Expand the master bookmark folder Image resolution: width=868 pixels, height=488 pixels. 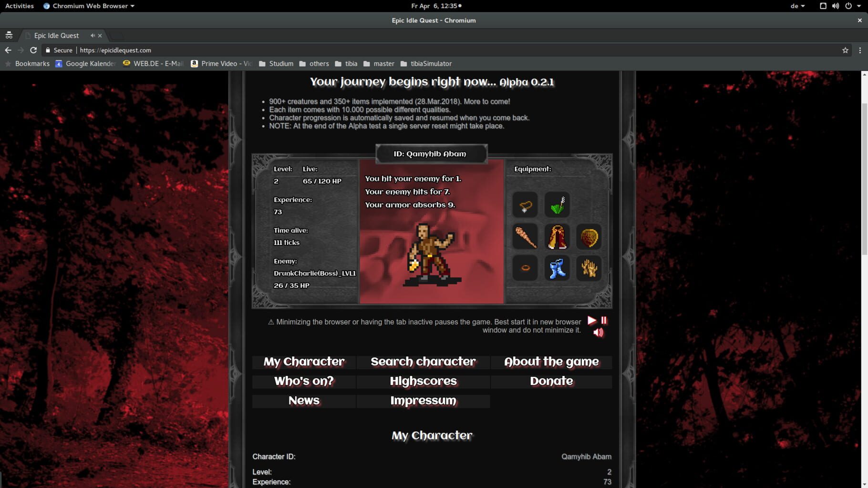379,63
